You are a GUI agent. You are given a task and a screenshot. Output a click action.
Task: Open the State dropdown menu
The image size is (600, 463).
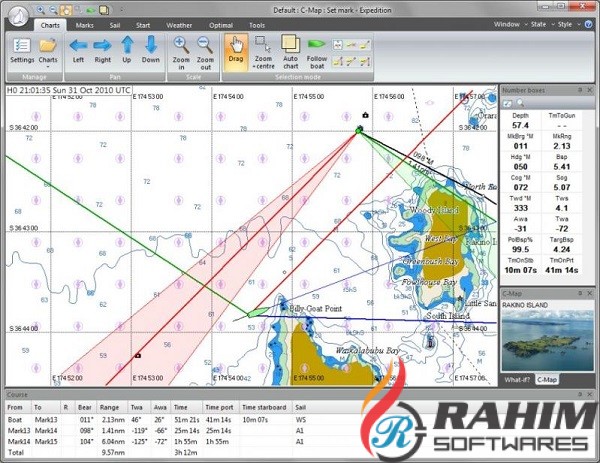click(541, 24)
